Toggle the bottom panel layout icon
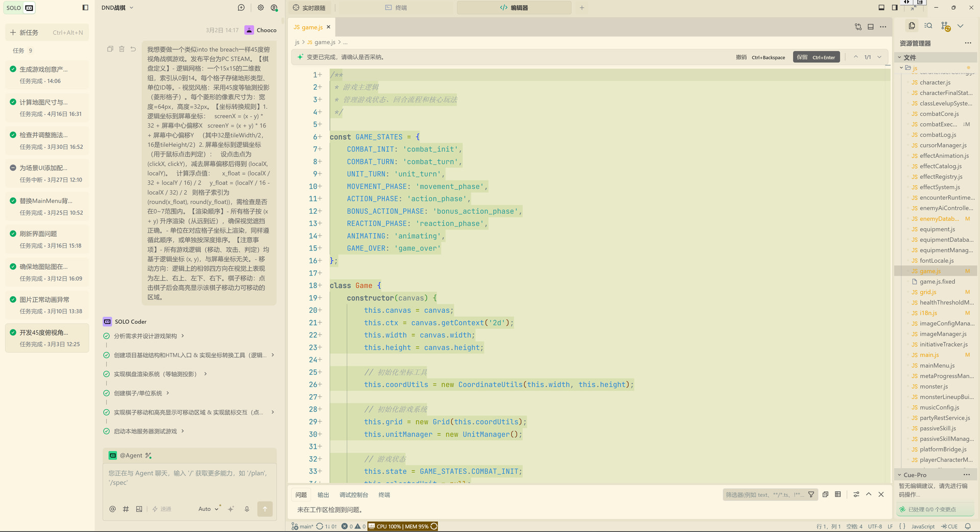980x532 pixels. click(x=881, y=8)
